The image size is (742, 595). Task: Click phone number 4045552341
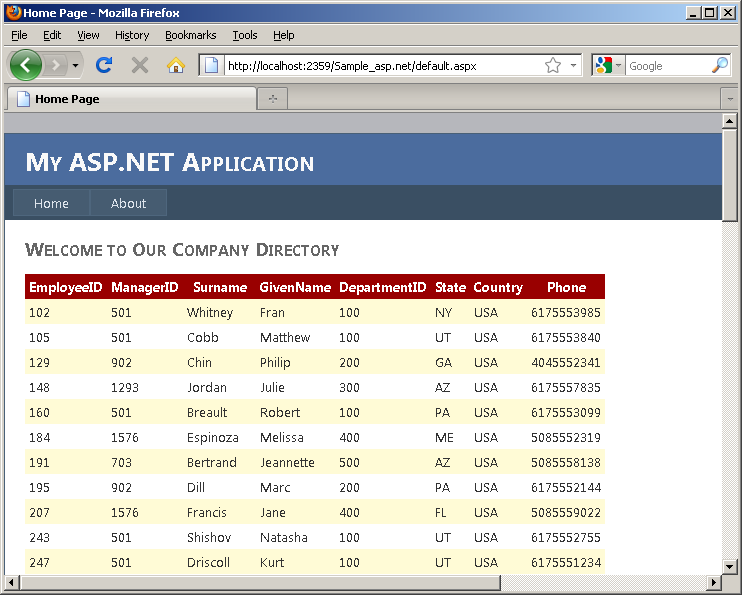point(565,363)
